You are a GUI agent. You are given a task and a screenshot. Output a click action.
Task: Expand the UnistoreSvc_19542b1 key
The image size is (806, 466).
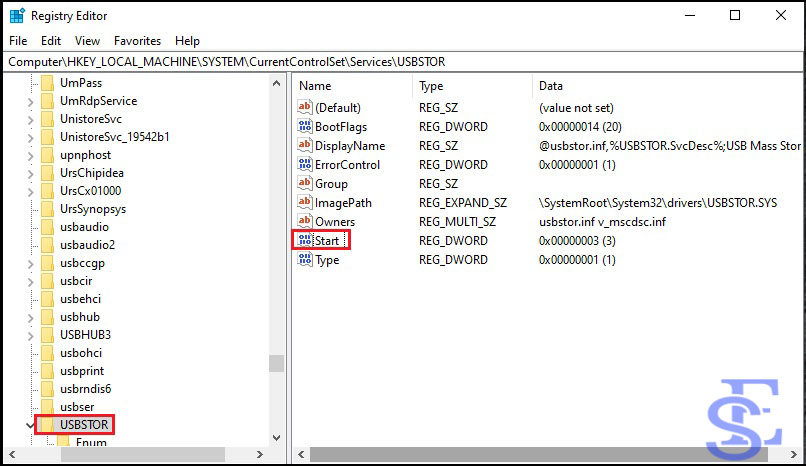tap(30, 138)
